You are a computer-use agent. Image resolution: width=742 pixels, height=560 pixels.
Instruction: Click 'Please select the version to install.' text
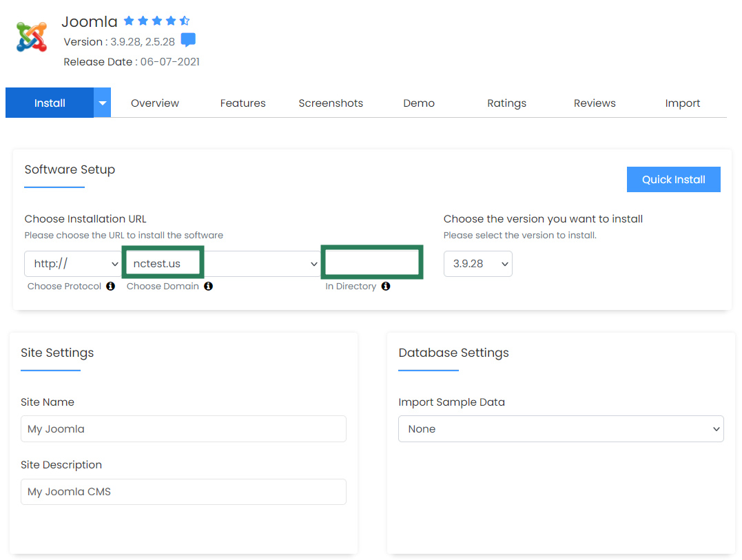click(520, 235)
